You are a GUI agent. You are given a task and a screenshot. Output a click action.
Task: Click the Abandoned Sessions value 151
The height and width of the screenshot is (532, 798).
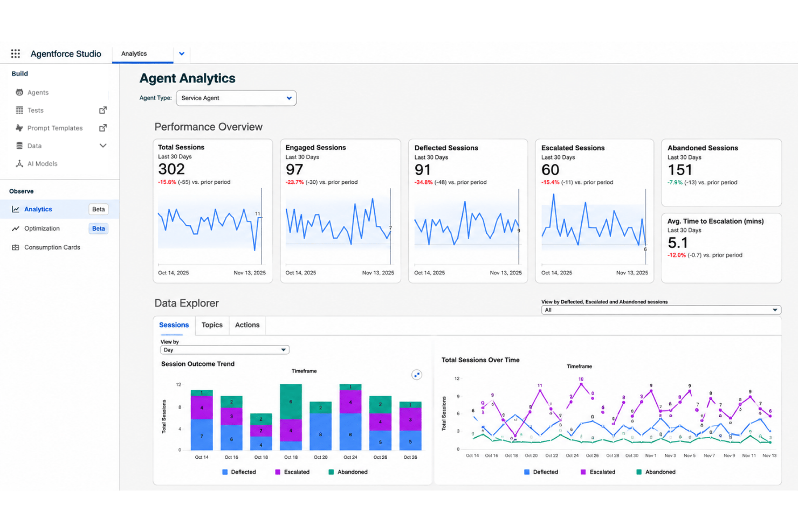[x=680, y=170]
